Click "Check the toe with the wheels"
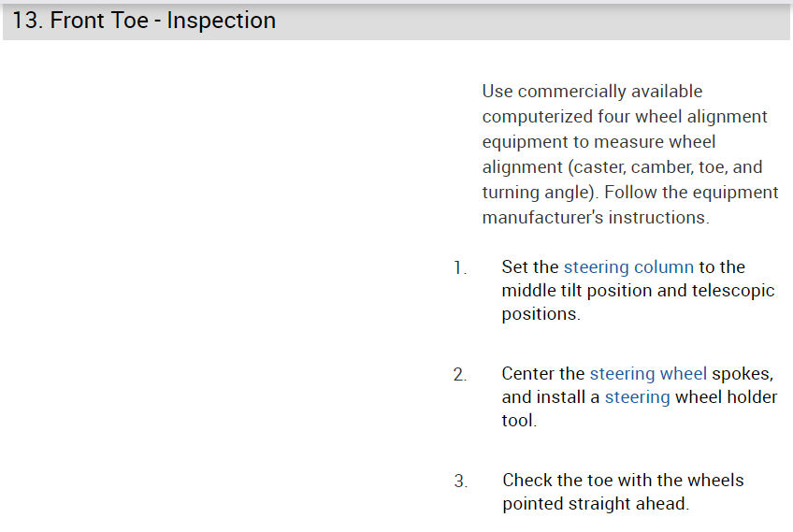793x532 pixels. coord(623,481)
